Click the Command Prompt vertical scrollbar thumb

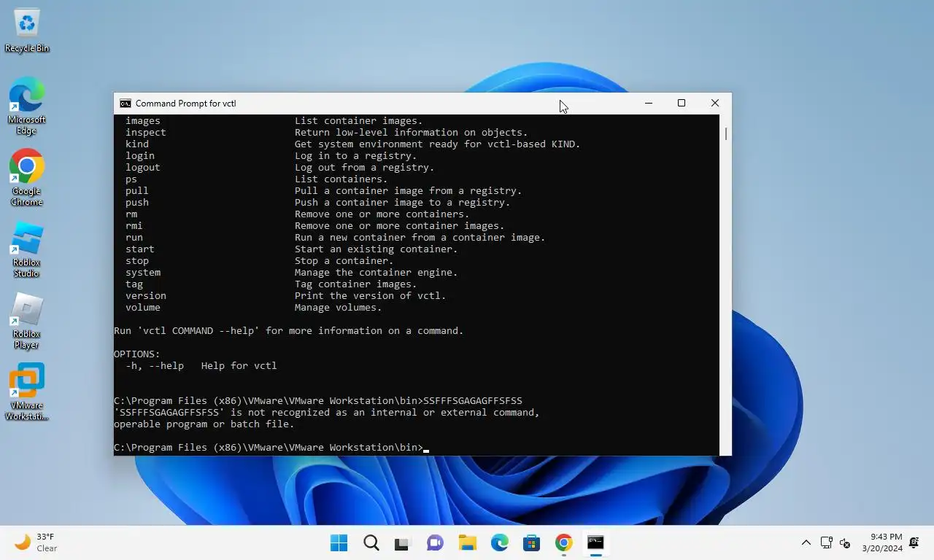(725, 133)
